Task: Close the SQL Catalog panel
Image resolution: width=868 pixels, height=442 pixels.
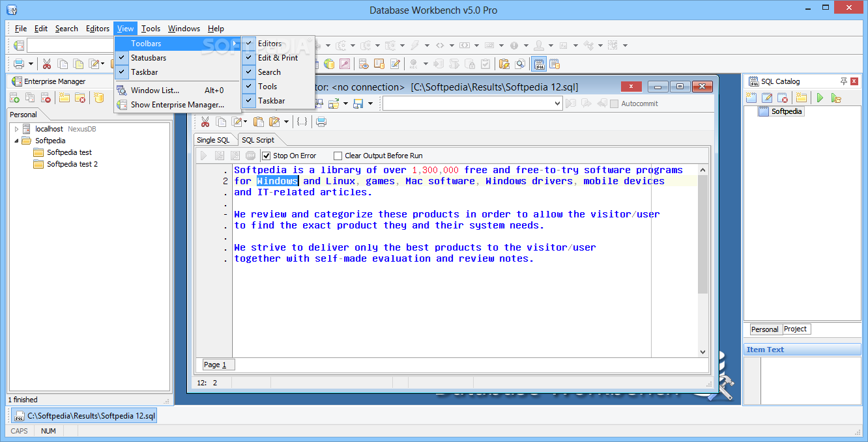Action: click(x=856, y=81)
